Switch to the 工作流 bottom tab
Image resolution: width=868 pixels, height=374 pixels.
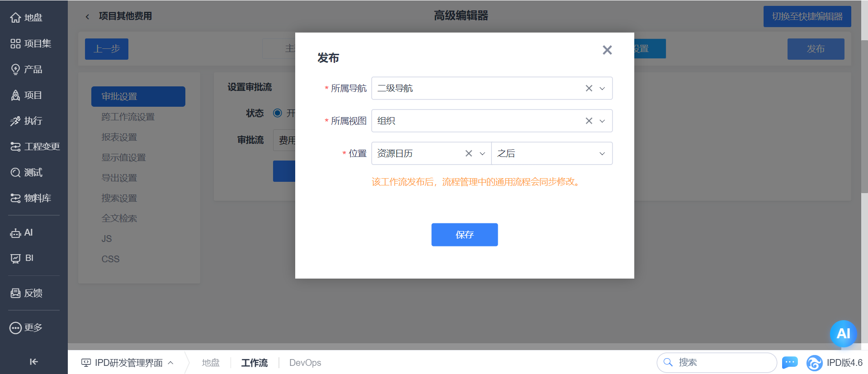(x=255, y=363)
